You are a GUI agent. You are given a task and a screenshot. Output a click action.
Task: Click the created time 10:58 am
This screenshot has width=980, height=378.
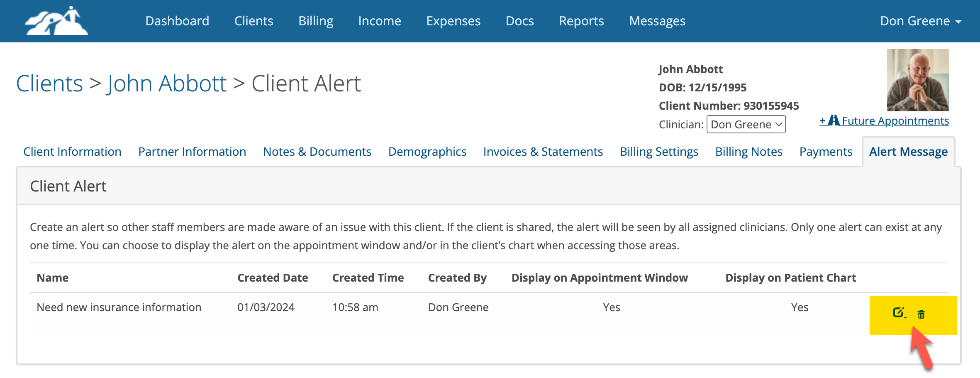355,307
